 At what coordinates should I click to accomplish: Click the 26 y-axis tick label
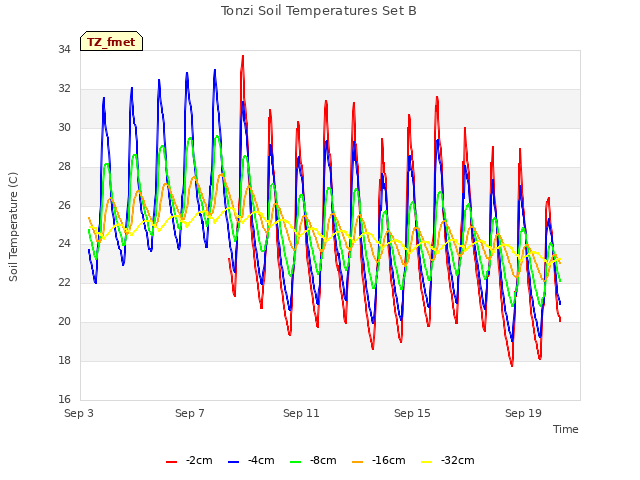coord(64,205)
